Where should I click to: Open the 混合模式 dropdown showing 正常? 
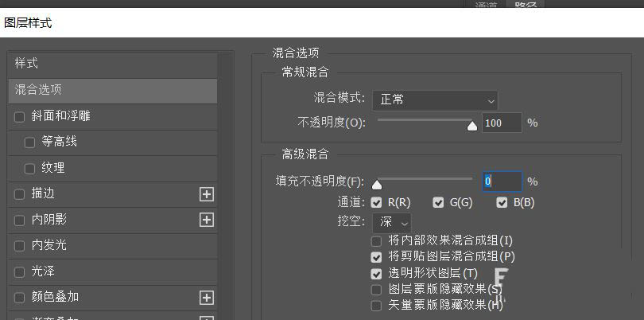[435, 100]
